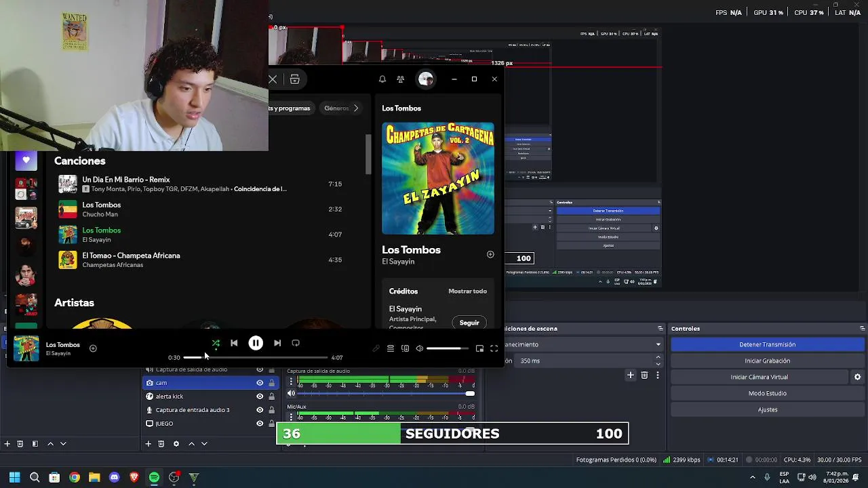Screen dimensions: 868x488
Task: Open the Liked Songs heart playlist in sidebar
Action: click(x=26, y=160)
